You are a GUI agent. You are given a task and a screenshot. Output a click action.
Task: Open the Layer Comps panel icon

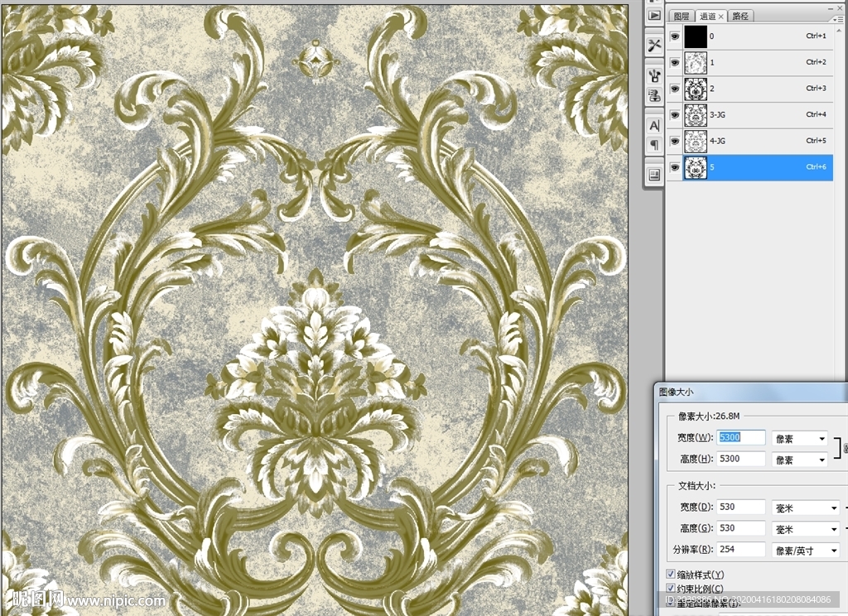click(654, 174)
